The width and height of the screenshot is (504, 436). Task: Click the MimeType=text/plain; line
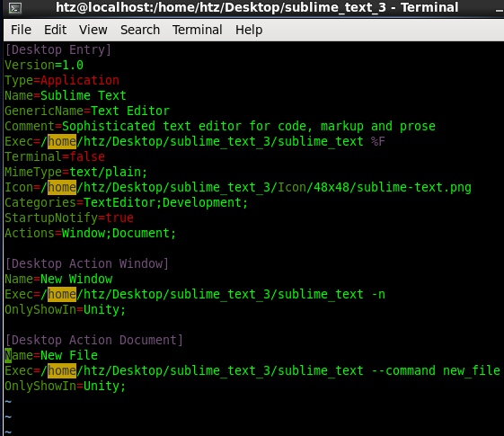click(x=75, y=172)
